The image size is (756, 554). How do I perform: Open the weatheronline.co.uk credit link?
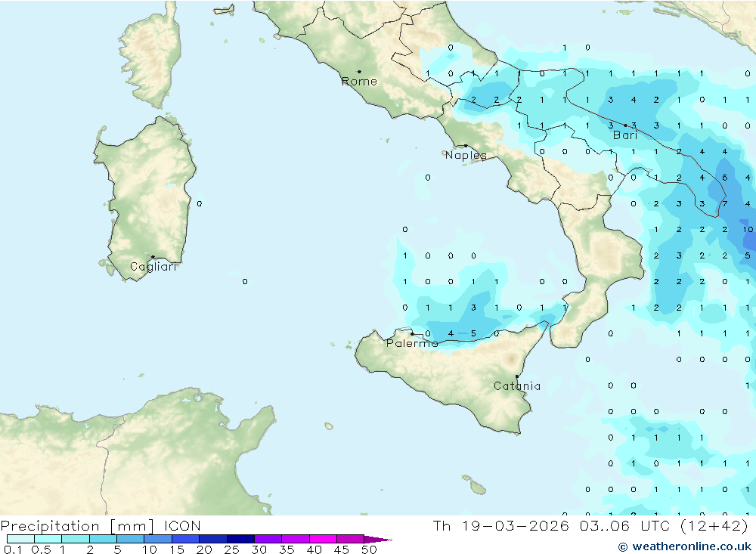685,546
